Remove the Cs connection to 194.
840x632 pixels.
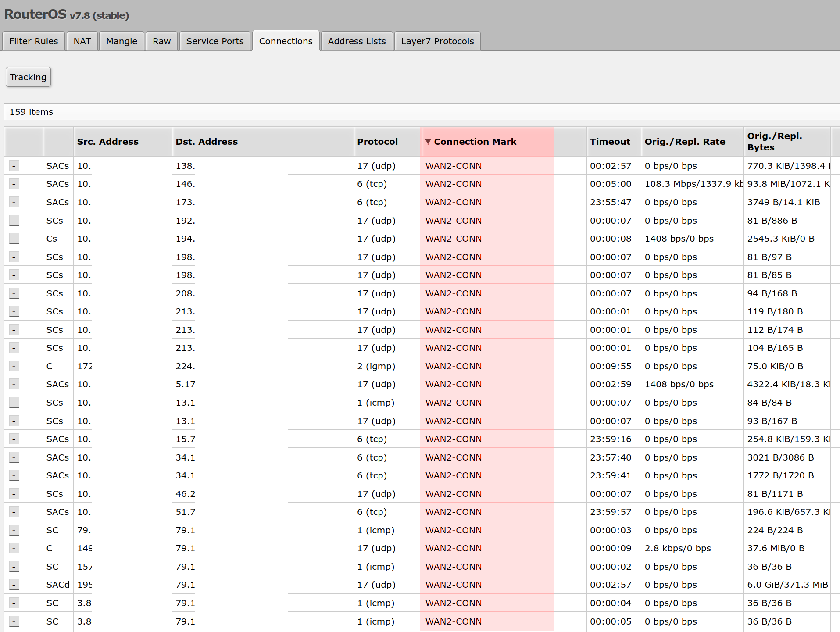[14, 239]
